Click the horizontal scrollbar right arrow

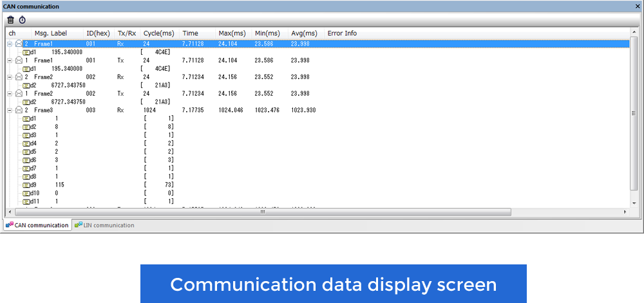[625, 212]
